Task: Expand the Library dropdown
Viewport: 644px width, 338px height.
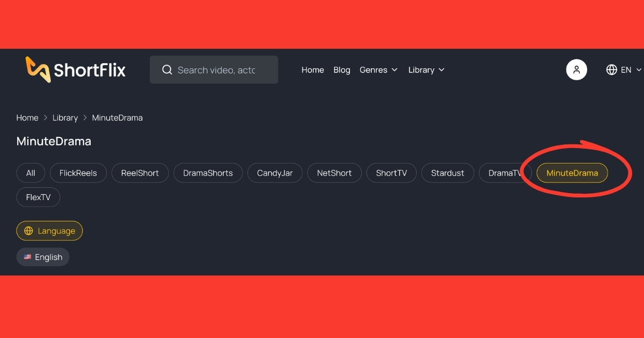Action: point(426,70)
